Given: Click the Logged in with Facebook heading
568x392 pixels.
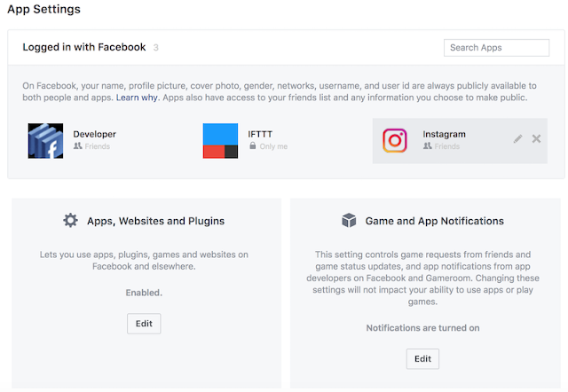Looking at the screenshot, I should 84,47.
